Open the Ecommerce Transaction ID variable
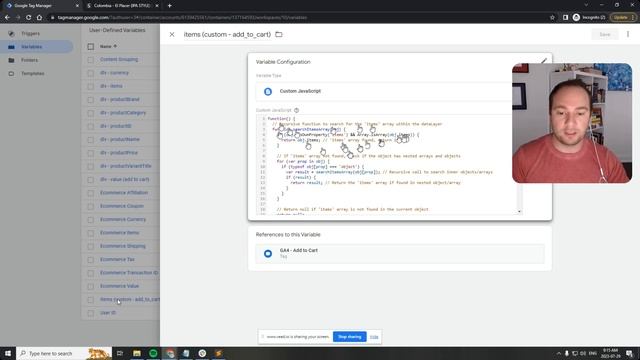Image resolution: width=640 pixels, height=360 pixels. (129, 273)
